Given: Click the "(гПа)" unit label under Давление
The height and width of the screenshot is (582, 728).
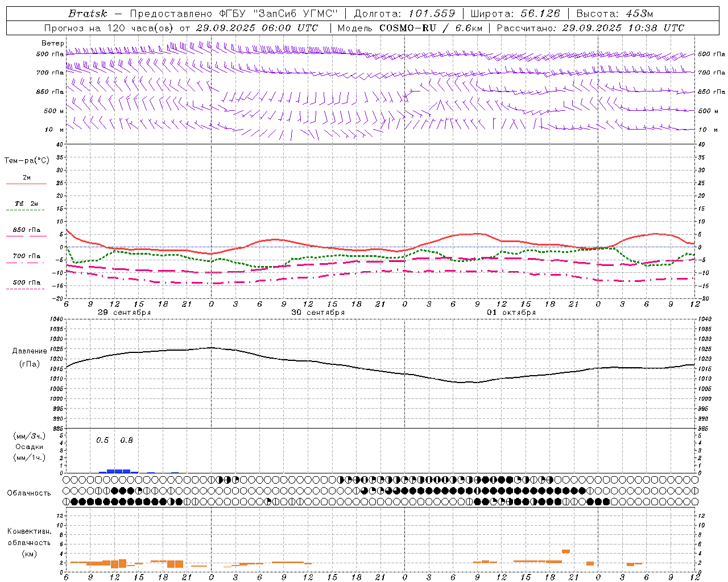Looking at the screenshot, I should click(x=29, y=364).
